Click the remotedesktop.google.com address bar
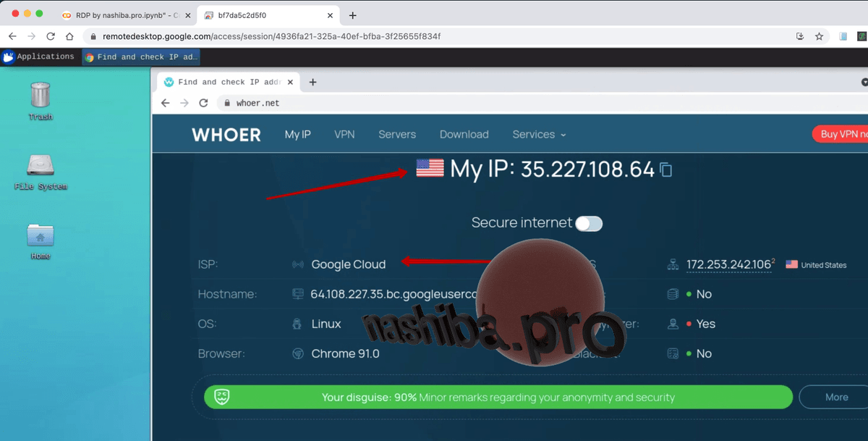The height and width of the screenshot is (441, 868). click(x=434, y=36)
